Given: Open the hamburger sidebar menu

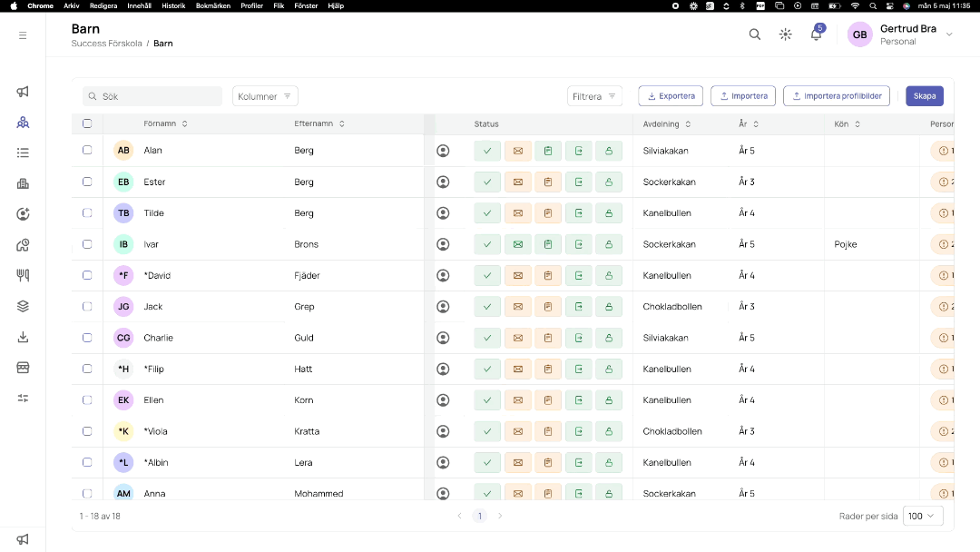Looking at the screenshot, I should (23, 35).
